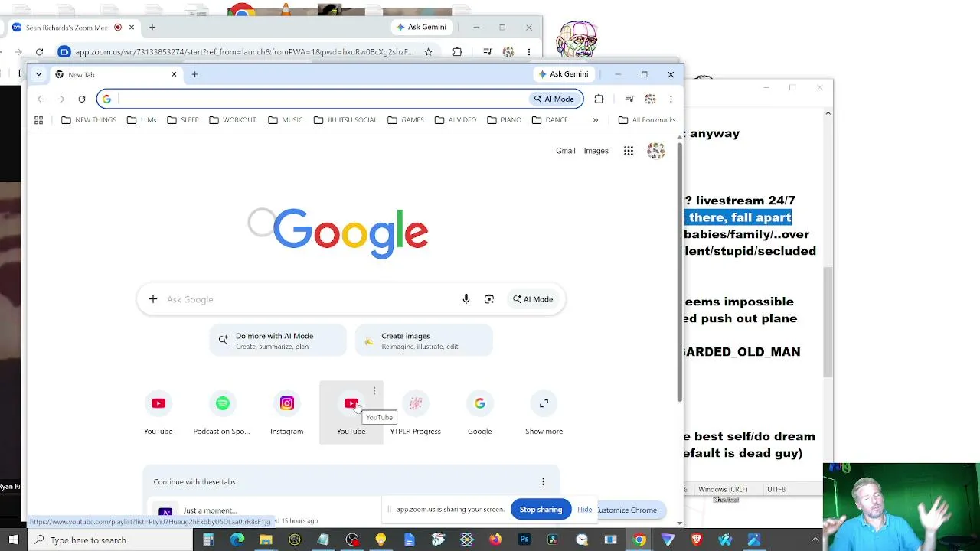Open Microsoft Edge from the taskbar
This screenshot has width=980, height=551.
(x=237, y=540)
